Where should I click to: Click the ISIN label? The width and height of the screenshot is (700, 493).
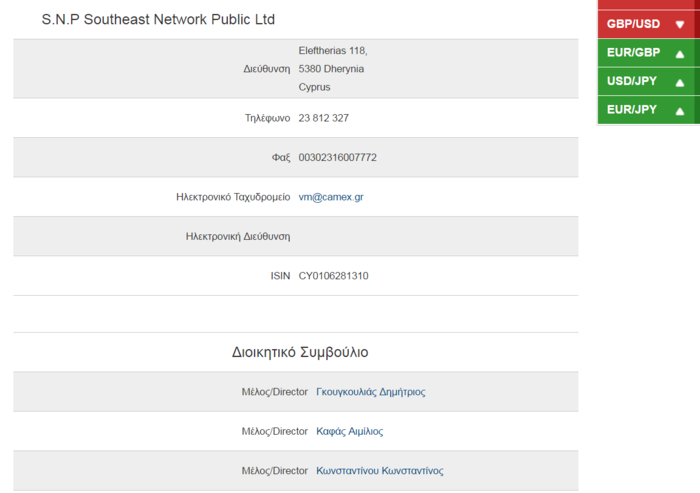(x=280, y=276)
